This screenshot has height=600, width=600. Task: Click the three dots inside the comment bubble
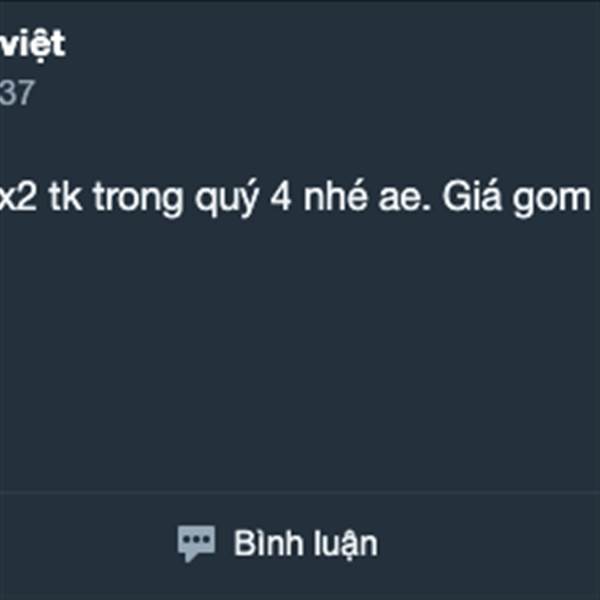(x=196, y=539)
